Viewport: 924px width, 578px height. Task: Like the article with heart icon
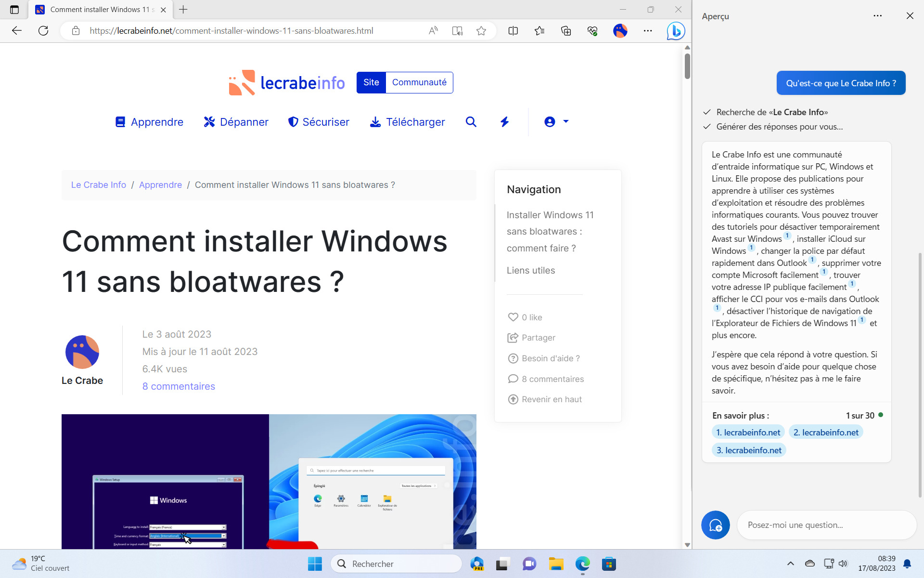[x=513, y=317]
